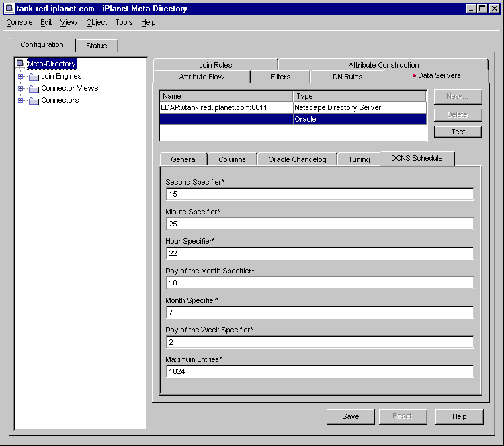The height and width of the screenshot is (446, 504).
Task: Open the Console menu
Action: coord(19,22)
